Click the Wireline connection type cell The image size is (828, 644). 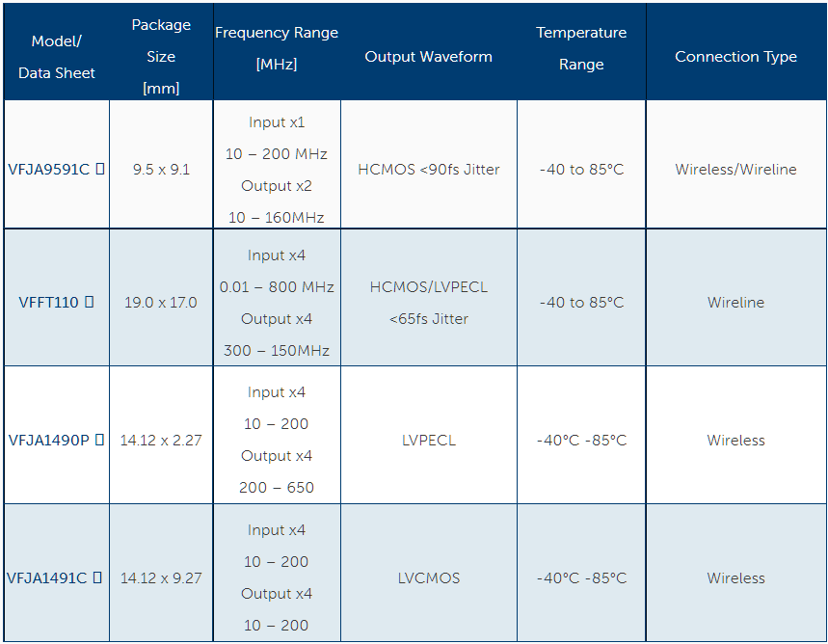(735, 302)
